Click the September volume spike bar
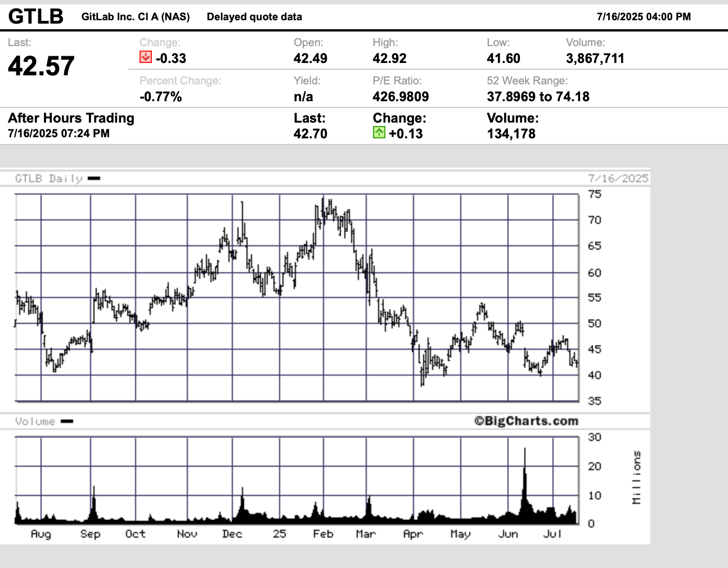Viewport: 728px width, 568px height. click(94, 506)
